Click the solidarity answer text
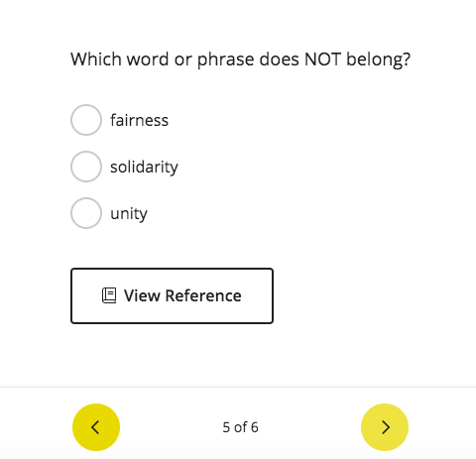The width and height of the screenshot is (476, 459). point(144,167)
